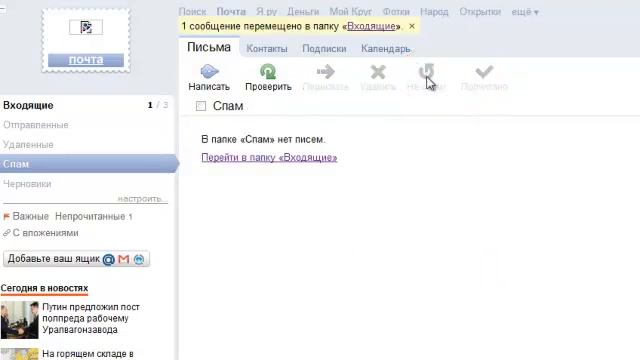This screenshot has height=360, width=640.
Task: Select the Спам folder in sidebar
Action: coord(88,164)
